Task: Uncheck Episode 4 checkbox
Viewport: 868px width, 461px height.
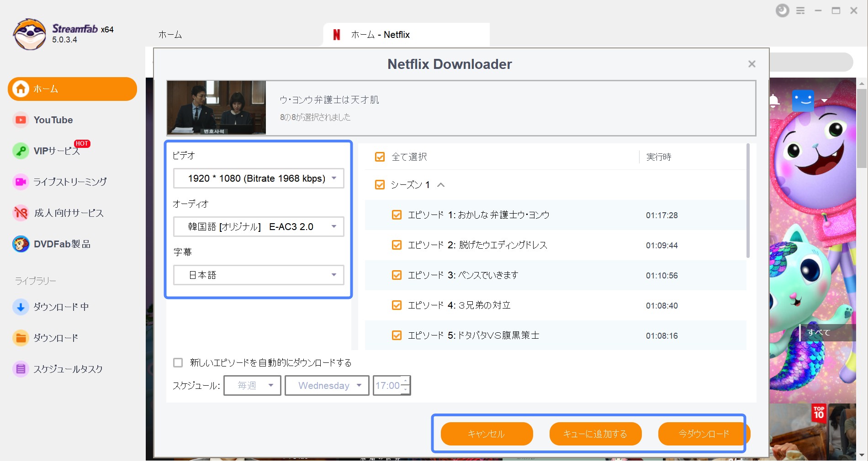Action: pyautogui.click(x=397, y=305)
